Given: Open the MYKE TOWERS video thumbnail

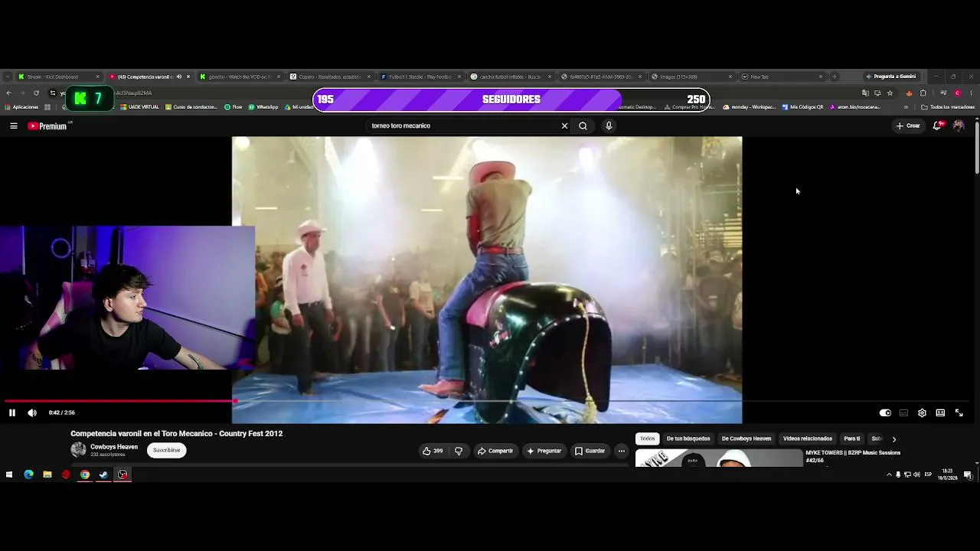Looking at the screenshot, I should 719,458.
